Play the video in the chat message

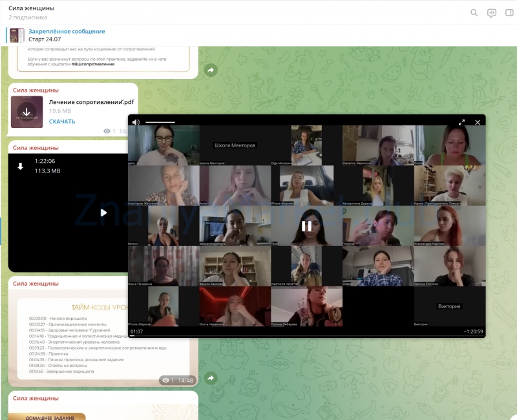coord(103,213)
